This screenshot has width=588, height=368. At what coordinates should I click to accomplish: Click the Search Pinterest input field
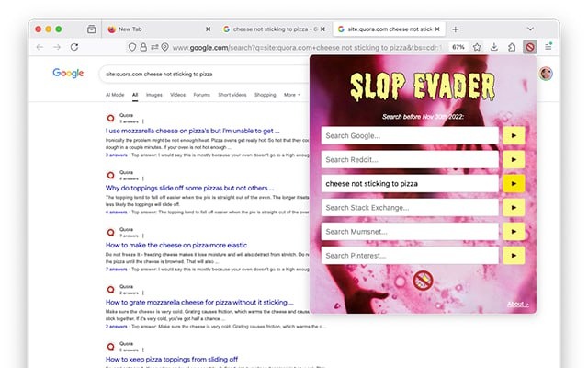[410, 256]
